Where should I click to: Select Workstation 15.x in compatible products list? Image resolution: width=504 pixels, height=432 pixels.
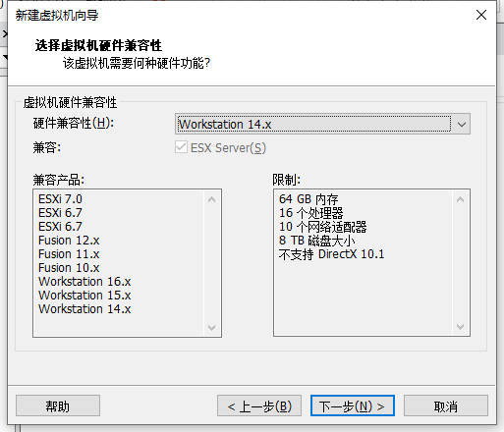tap(84, 296)
